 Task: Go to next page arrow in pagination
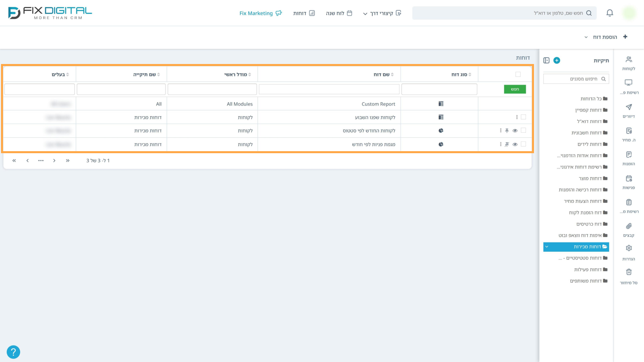point(28,161)
